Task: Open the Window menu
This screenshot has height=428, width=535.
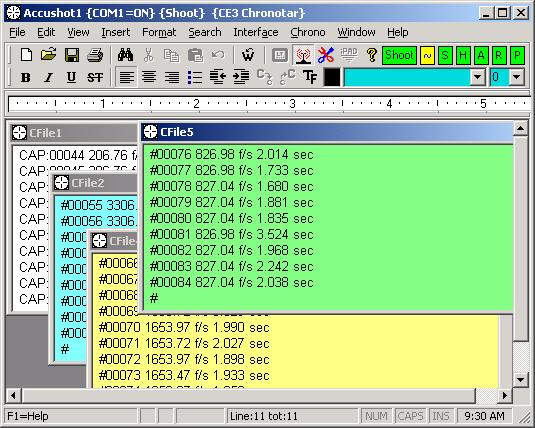Action: tap(356, 32)
